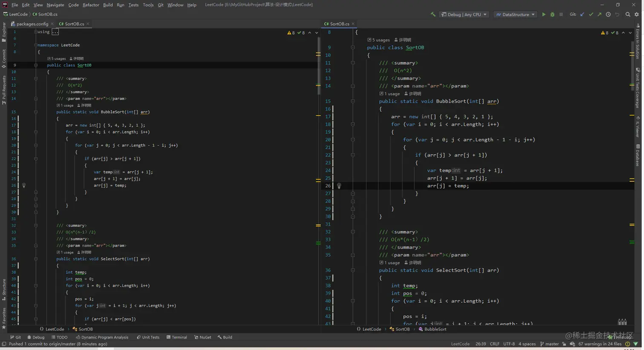The height and width of the screenshot is (350, 644).
Task: Open the Git tool window
Action: click(15, 337)
